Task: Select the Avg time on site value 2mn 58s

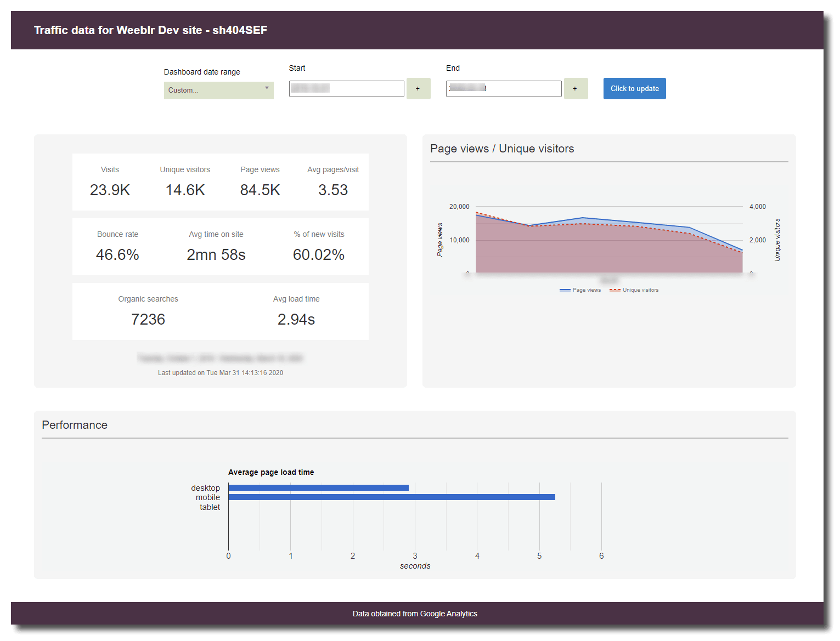Action: [x=216, y=255]
